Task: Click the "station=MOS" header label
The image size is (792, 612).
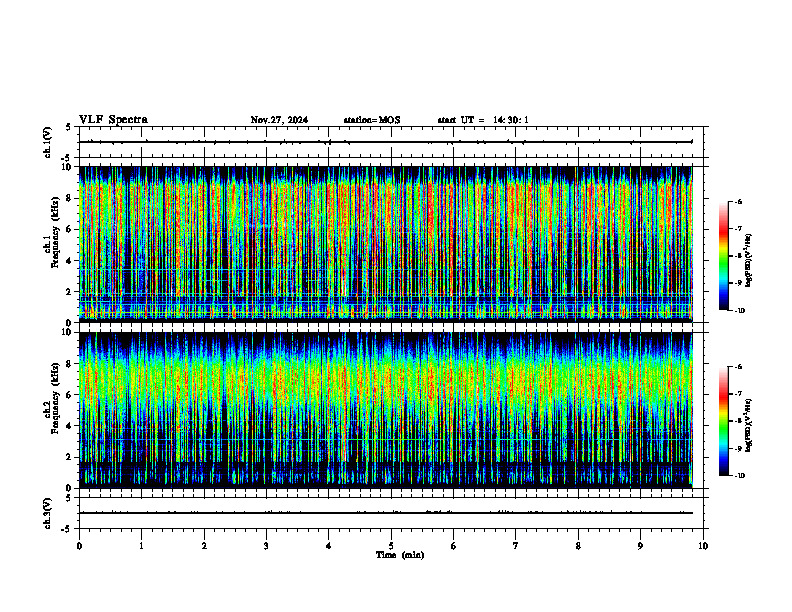Action: click(x=372, y=120)
